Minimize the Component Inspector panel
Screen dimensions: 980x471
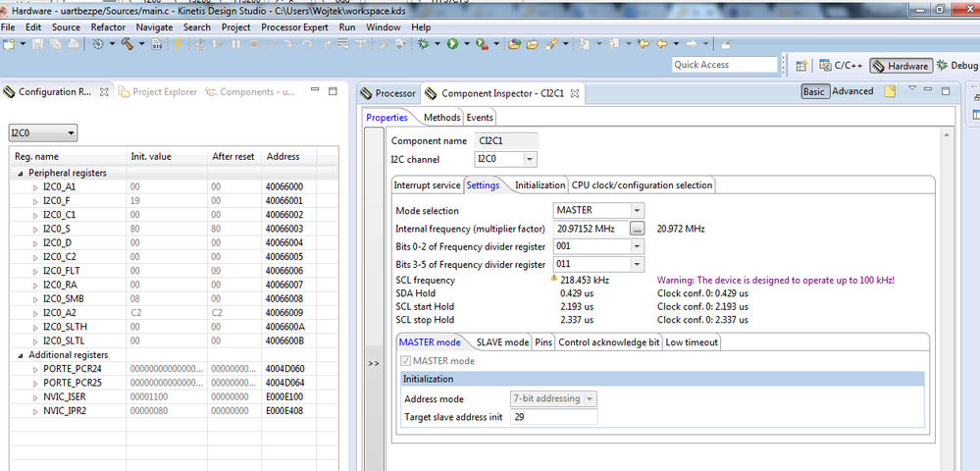click(927, 89)
